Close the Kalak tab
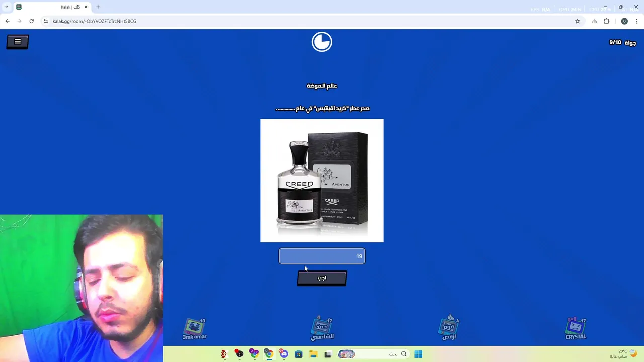The width and height of the screenshot is (644, 362). coord(86,7)
